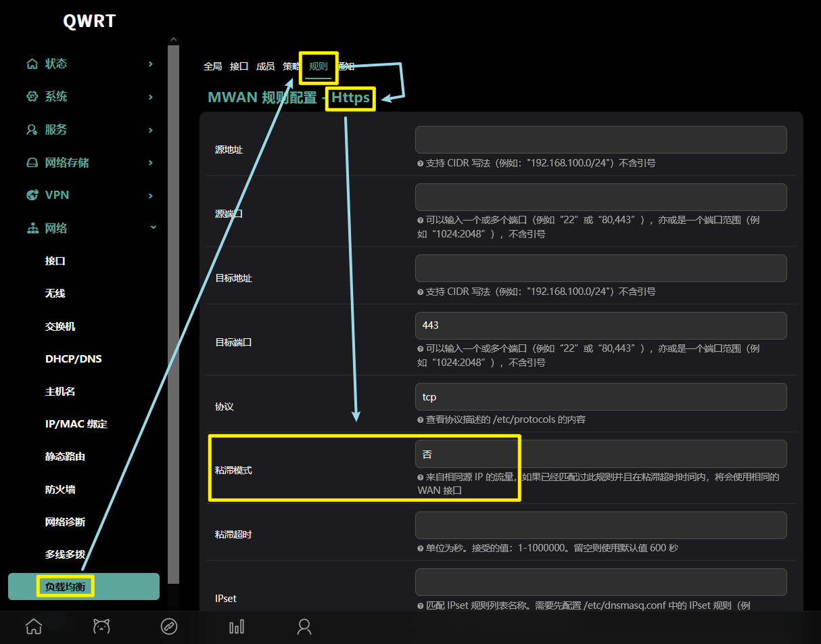
Task: Click the 网络 network tree icon in sidebar
Action: (x=32, y=229)
